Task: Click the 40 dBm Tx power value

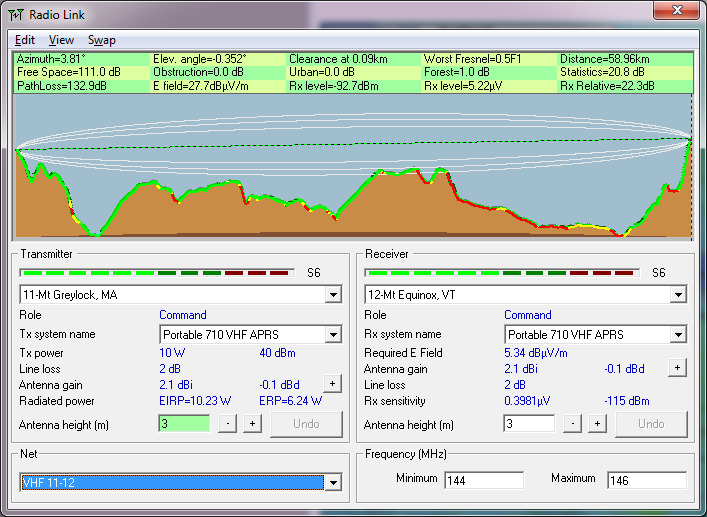Action: click(x=277, y=353)
